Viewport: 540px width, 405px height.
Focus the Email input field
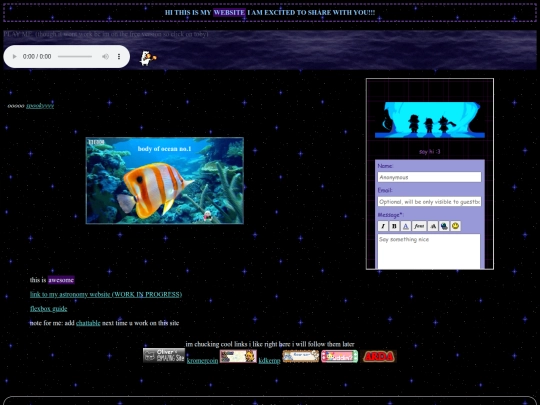pos(429,201)
